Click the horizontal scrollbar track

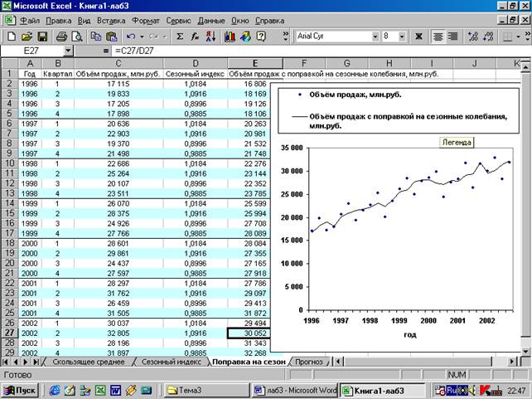coord(418,362)
